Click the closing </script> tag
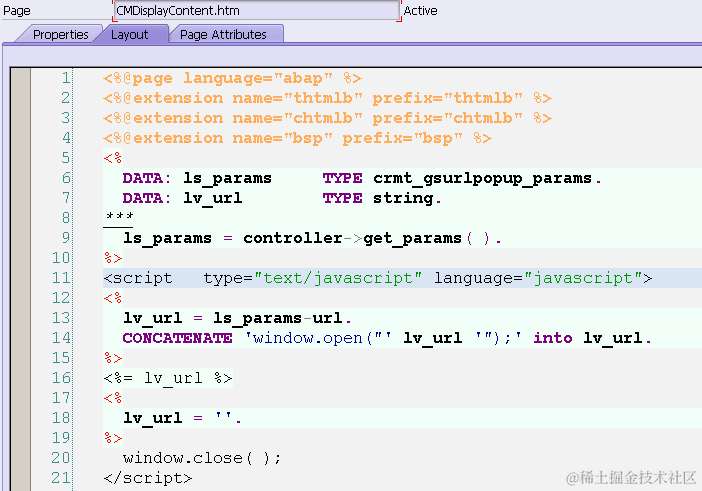The image size is (702, 491). 148,478
